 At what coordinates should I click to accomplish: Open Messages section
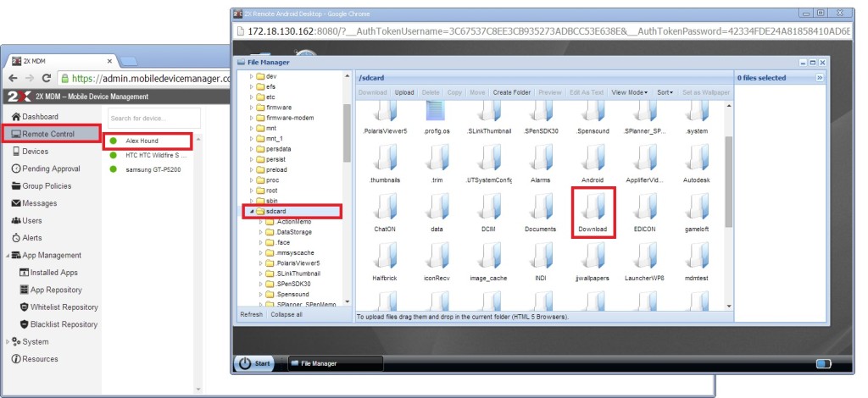[x=34, y=203]
